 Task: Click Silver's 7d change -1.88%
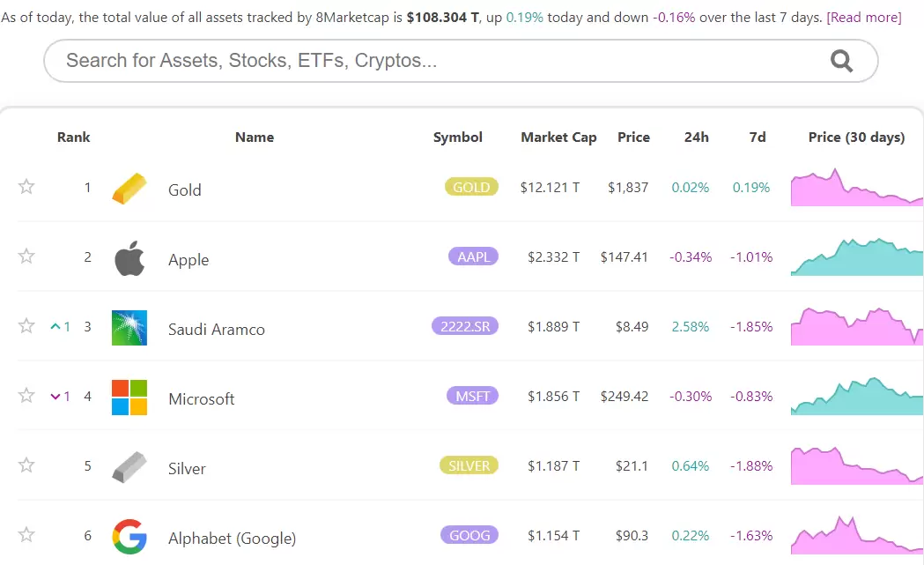pos(751,466)
